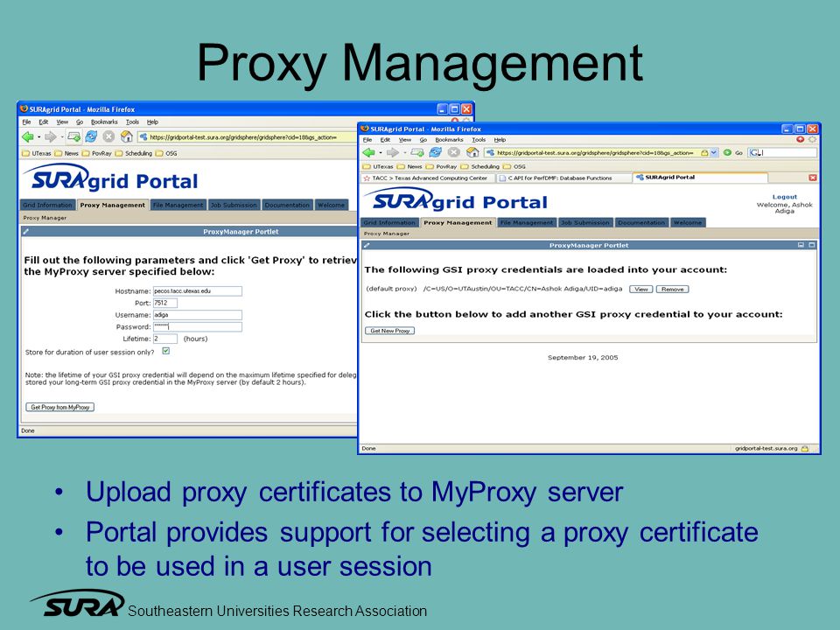Viewport: 840px width, 630px height.
Task: Open Forward history dropdown arrow in front window
Action: (404, 153)
